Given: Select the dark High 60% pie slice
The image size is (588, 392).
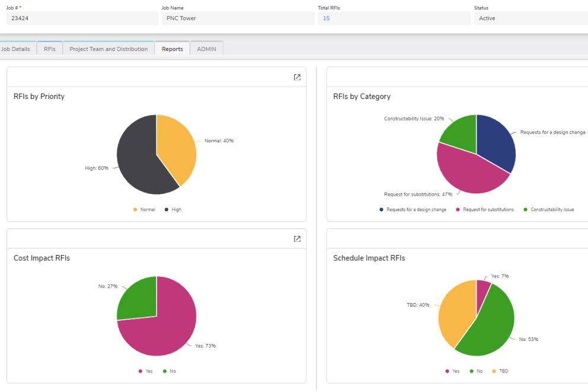Looking at the screenshot, I should coord(136,160).
